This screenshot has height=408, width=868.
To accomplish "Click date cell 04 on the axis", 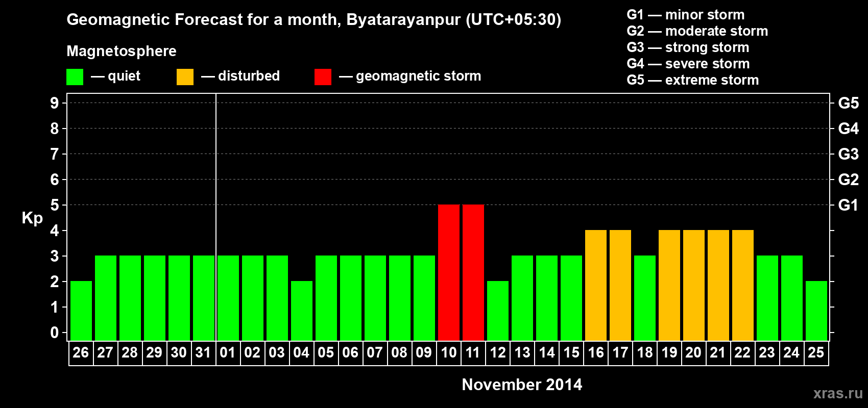I will pyautogui.click(x=301, y=353).
